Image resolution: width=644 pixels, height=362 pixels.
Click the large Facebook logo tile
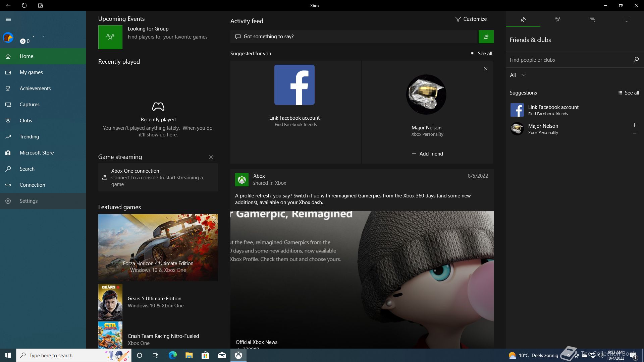(294, 85)
